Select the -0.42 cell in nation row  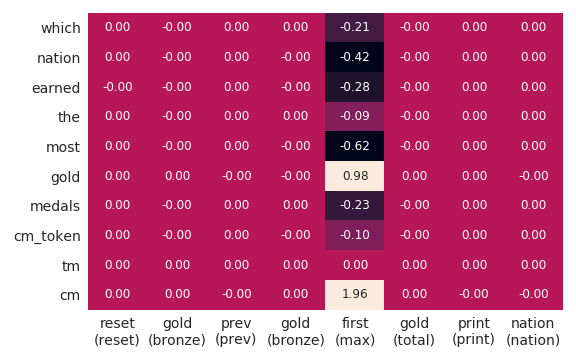click(x=354, y=57)
